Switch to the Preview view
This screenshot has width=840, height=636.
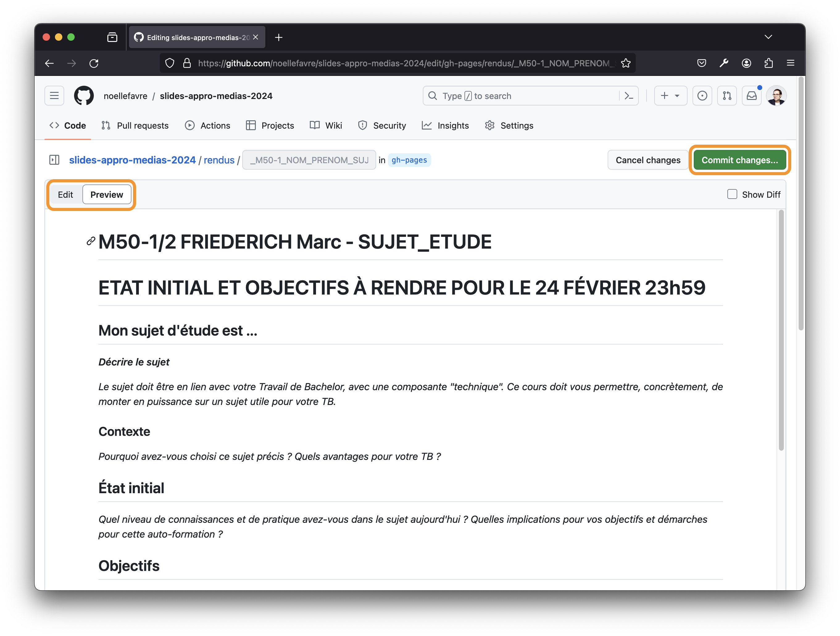tap(107, 195)
